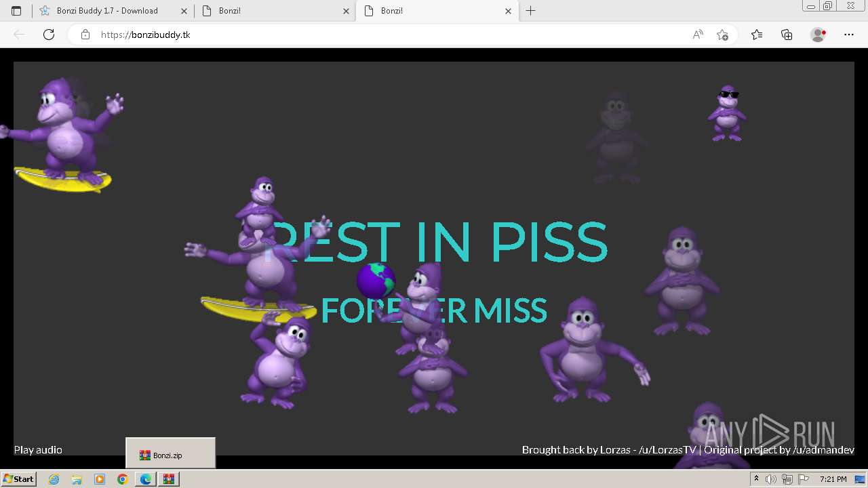
Task: Add this page to favorites
Action: click(x=722, y=35)
